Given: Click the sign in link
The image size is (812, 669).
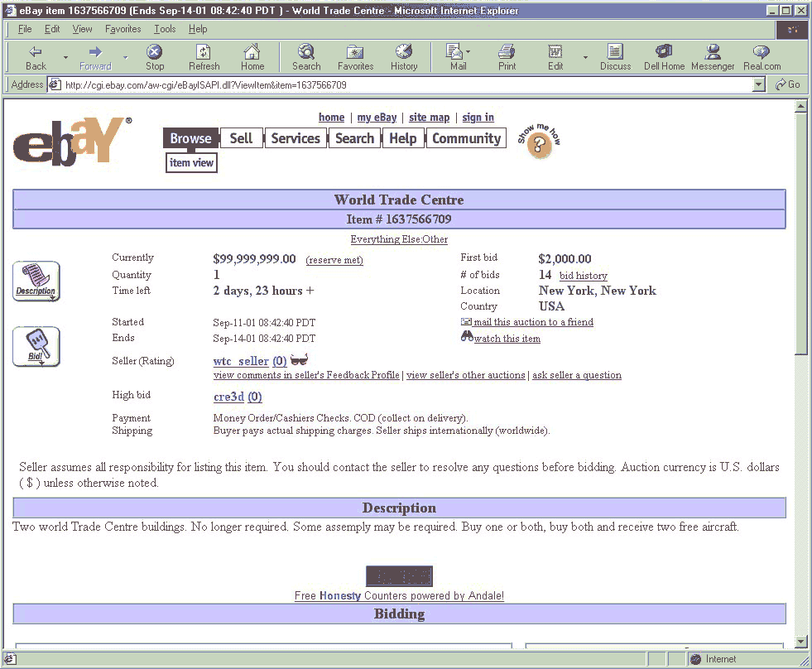Looking at the screenshot, I should (478, 118).
